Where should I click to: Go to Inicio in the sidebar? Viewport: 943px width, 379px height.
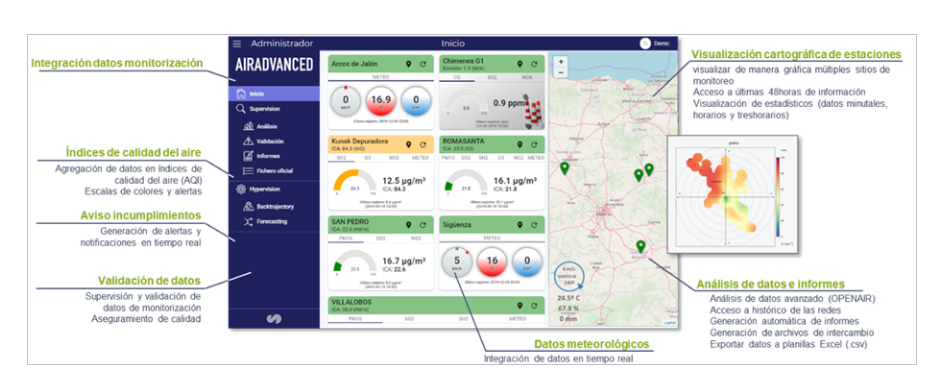pyautogui.click(x=274, y=93)
